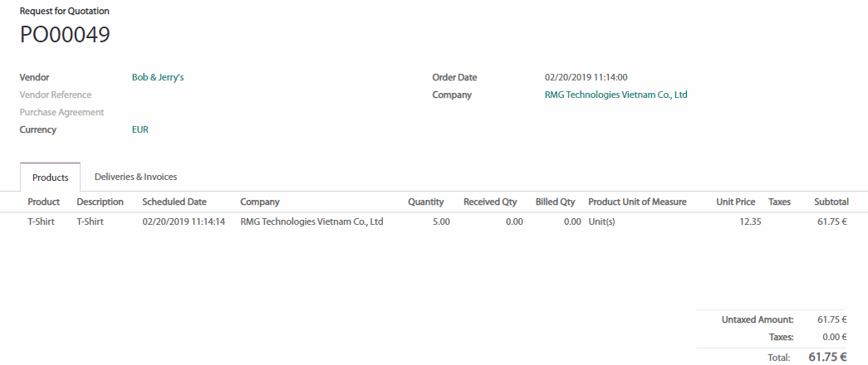Open the Deliveries & Invoices tab
Screen dimensions: 868x365
135,177
